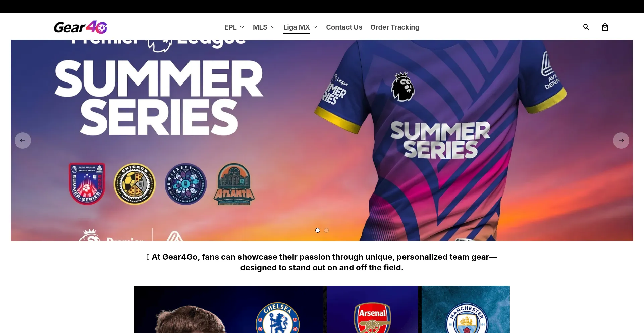Screen dimensions: 644x333
Task: Select the first carousel slide dot
Action: 318,230
